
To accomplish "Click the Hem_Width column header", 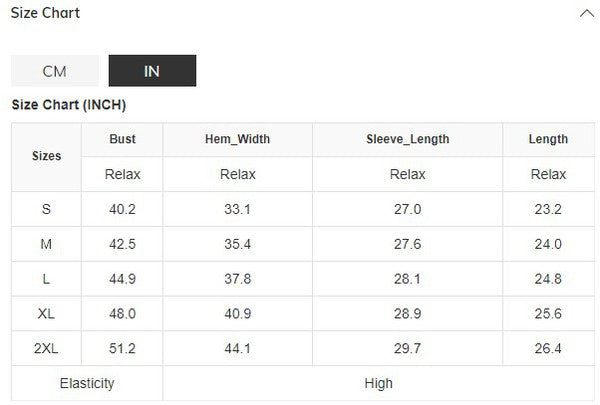I will pos(237,139).
